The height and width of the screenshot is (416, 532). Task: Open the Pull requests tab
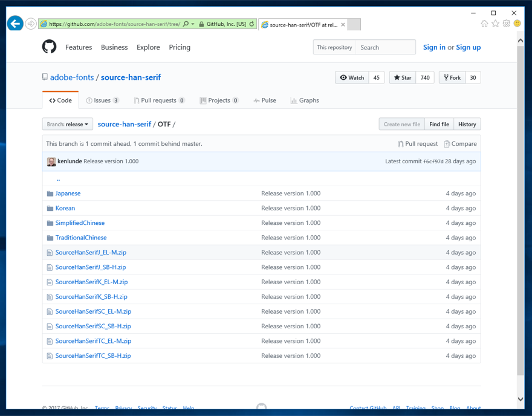pos(159,100)
